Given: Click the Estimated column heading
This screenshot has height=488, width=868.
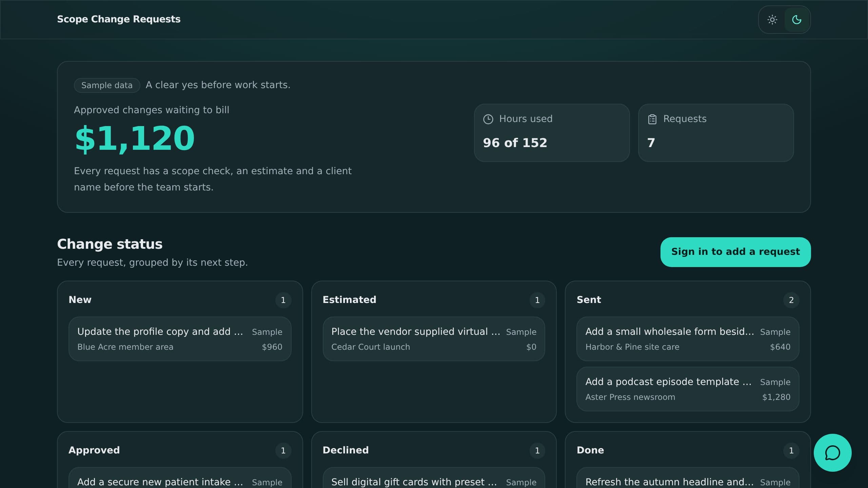Looking at the screenshot, I should [349, 300].
